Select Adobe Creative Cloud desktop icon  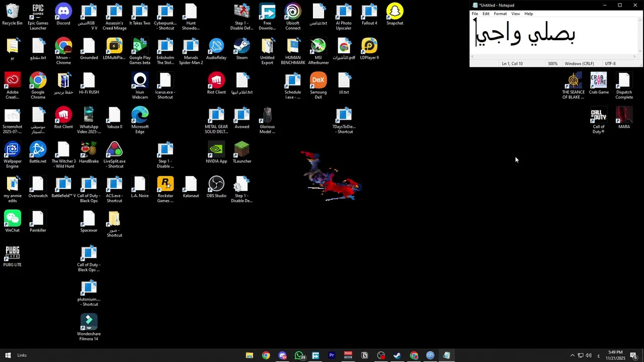coord(13,85)
